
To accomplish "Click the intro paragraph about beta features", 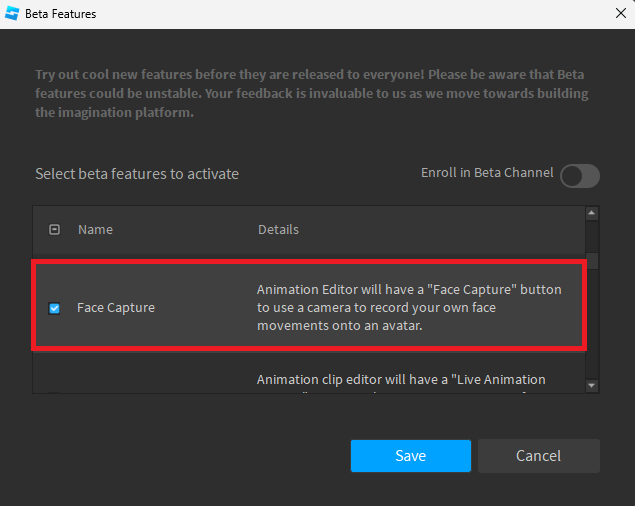I will tap(311, 94).
